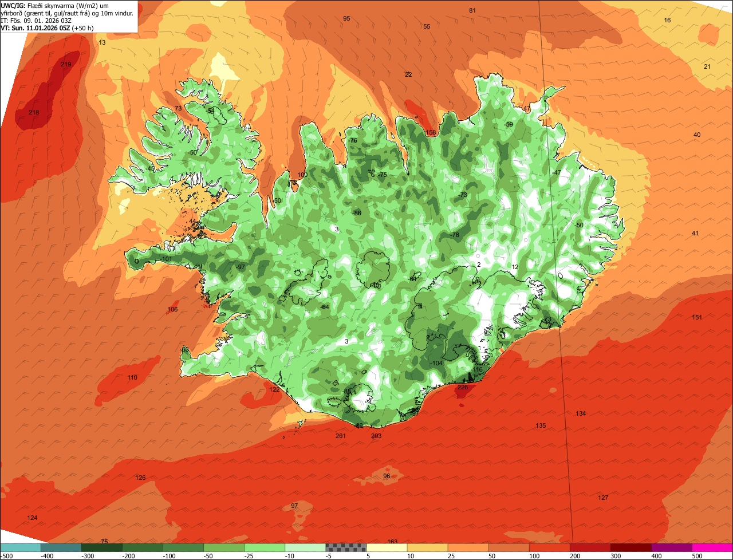The image size is (733, 560).
Task: Click the 126 value southwest of Iceland
Action: coord(140,478)
